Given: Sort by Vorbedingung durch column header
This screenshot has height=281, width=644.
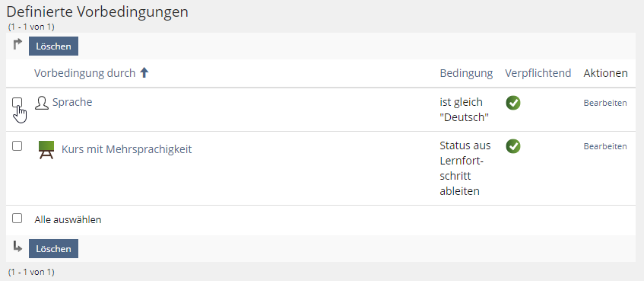Looking at the screenshot, I should 84,73.
